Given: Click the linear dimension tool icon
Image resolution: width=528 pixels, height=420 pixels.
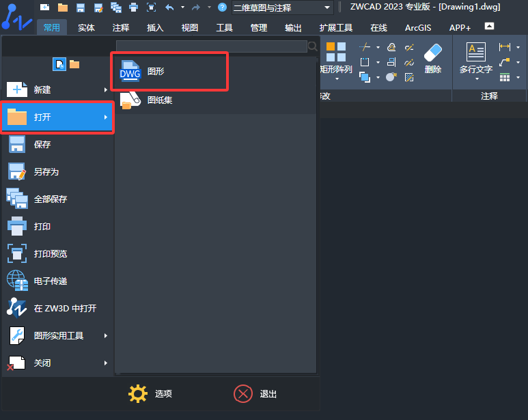Looking at the screenshot, I should point(504,46).
